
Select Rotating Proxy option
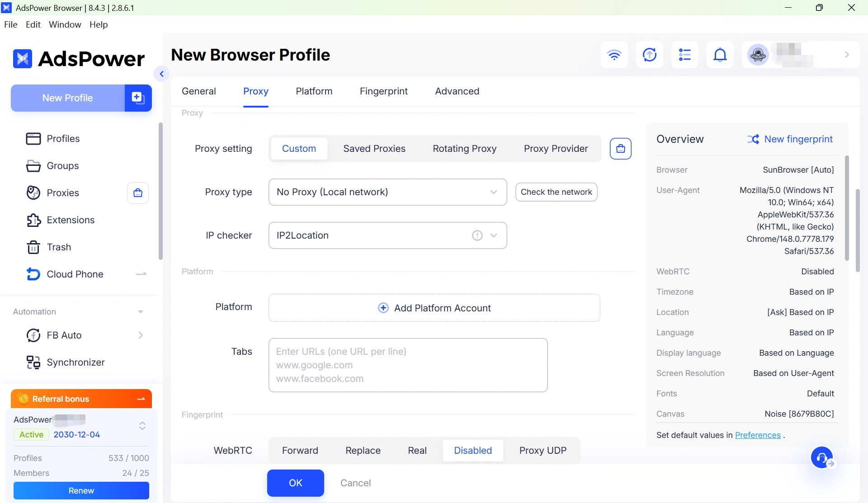pos(464,149)
